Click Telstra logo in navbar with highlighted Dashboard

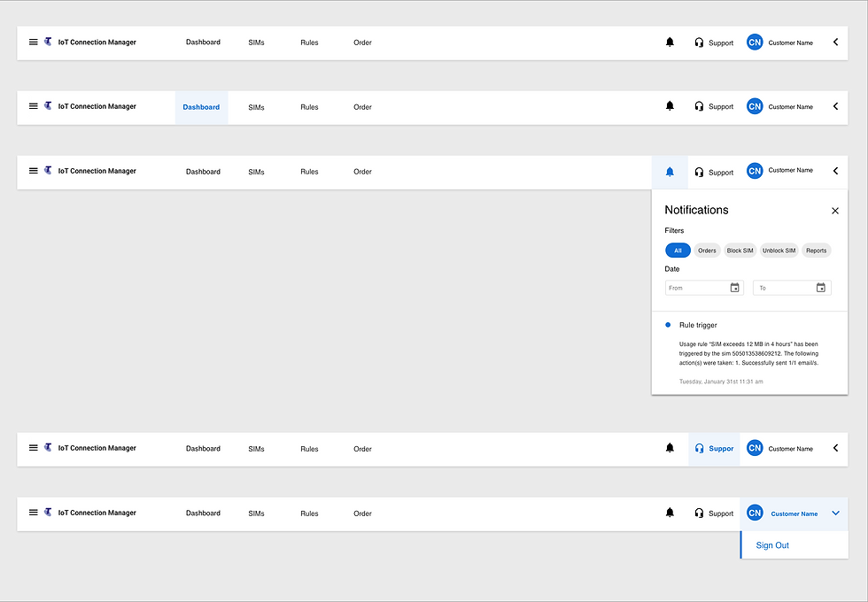point(48,105)
